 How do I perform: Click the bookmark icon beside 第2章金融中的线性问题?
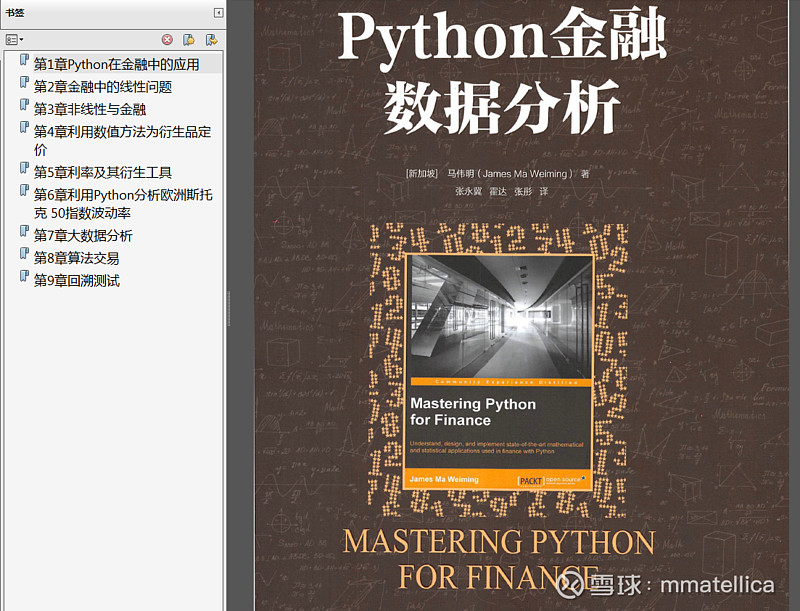24,86
